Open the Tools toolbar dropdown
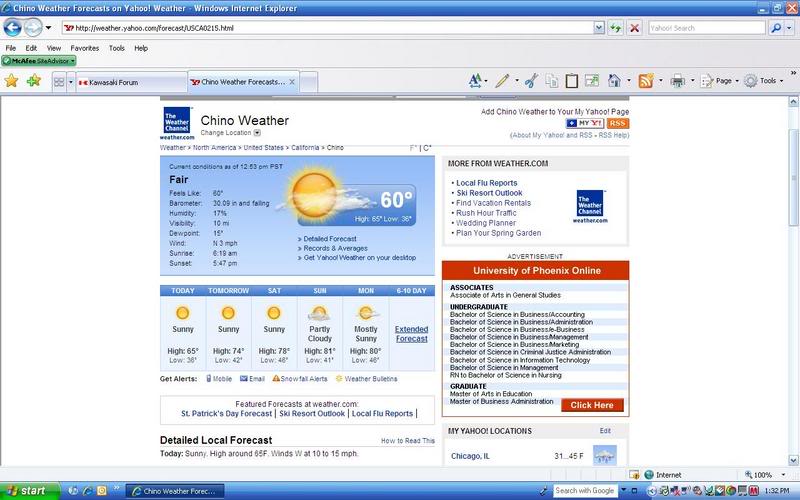The height and width of the screenshot is (500, 800). [x=781, y=81]
